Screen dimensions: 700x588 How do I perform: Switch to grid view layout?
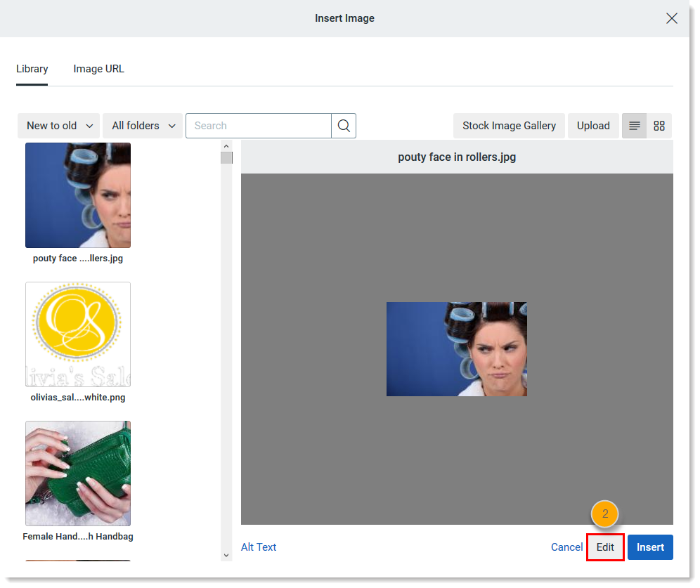click(659, 126)
